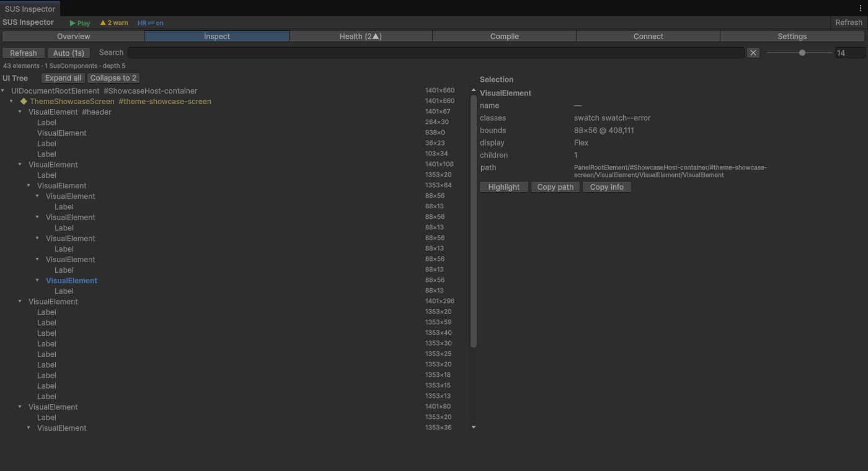Select UIDocumentRootElement #ShowcaseHost-container row
Screen dimensions: 868x471
tap(236, 90)
